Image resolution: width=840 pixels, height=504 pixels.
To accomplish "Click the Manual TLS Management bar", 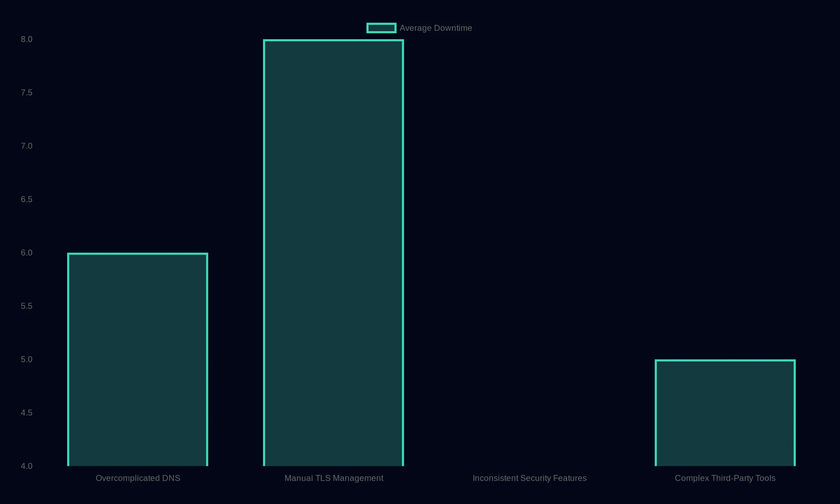I will tap(334, 252).
